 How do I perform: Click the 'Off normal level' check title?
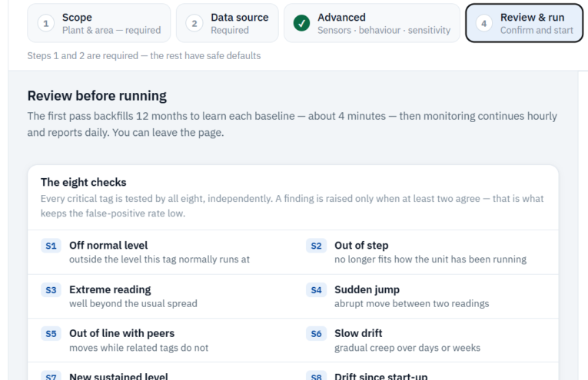(x=108, y=245)
